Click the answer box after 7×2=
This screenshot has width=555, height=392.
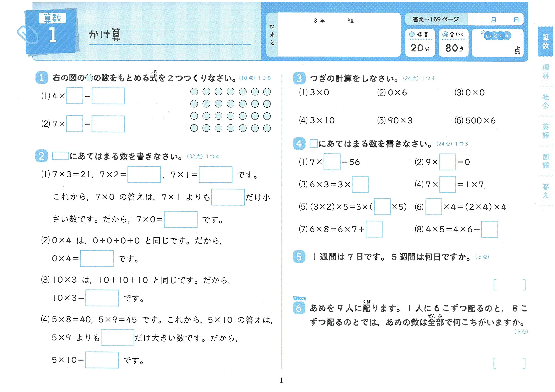[x=145, y=175]
